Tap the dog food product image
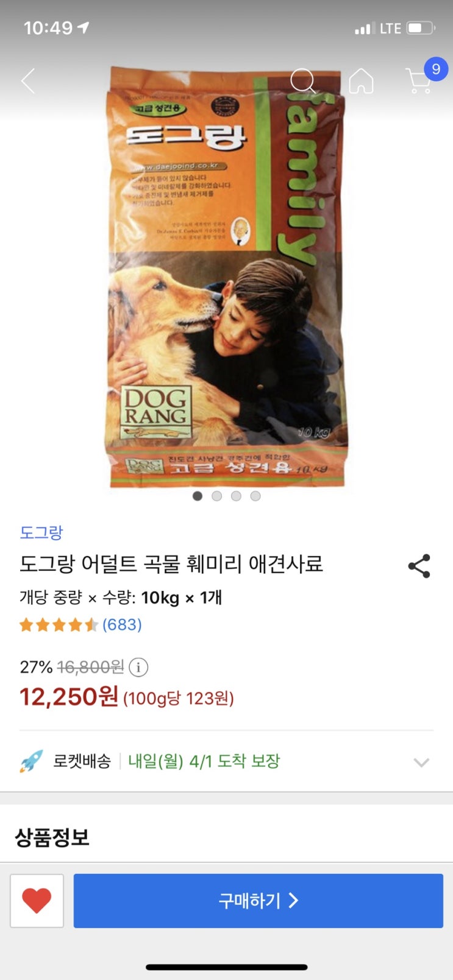Viewport: 453px width, 980px height. pyautogui.click(x=226, y=277)
